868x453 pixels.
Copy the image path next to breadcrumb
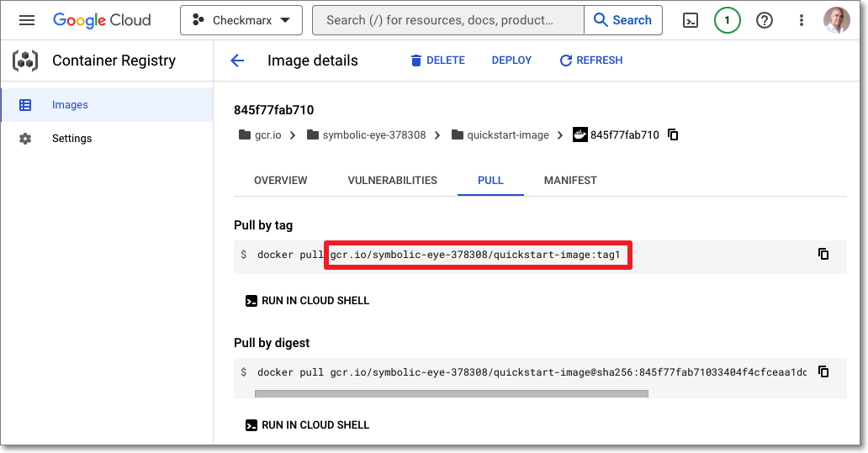click(673, 134)
